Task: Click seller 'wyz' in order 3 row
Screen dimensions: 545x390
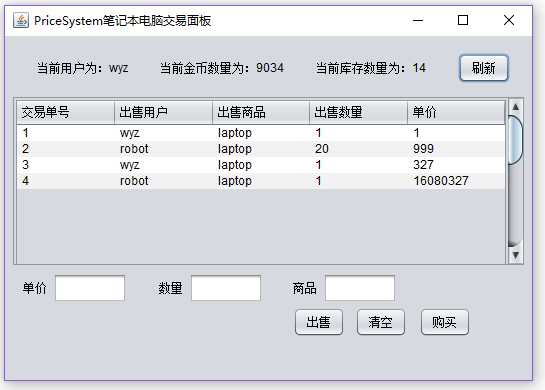Action: pos(163,165)
